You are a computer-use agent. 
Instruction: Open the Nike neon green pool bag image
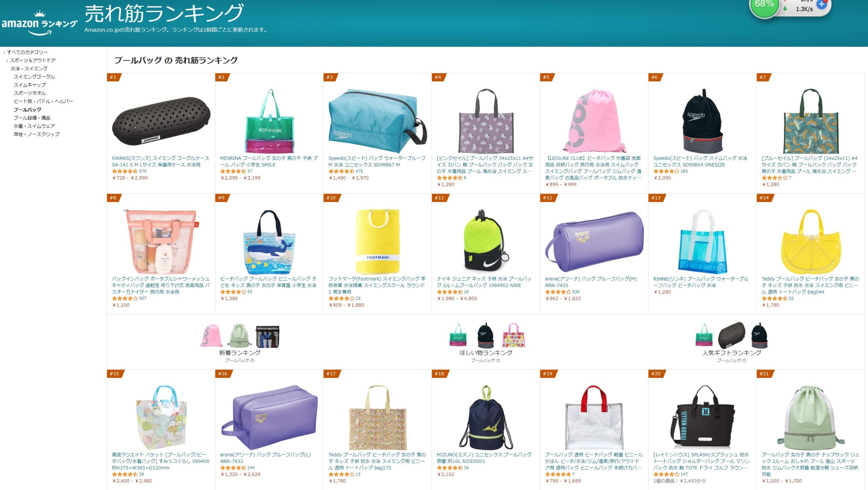[x=486, y=241]
